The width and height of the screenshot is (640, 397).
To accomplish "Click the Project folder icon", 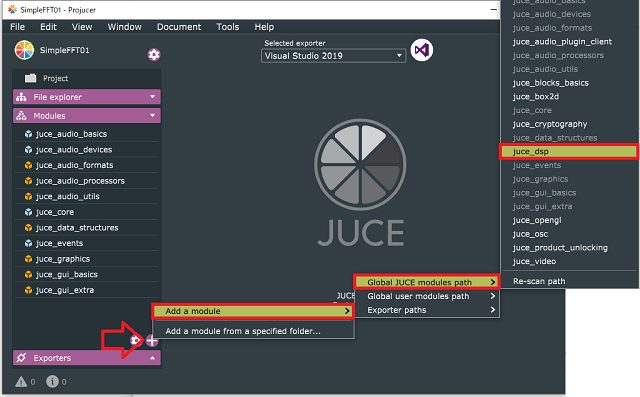I will pyautogui.click(x=31, y=78).
